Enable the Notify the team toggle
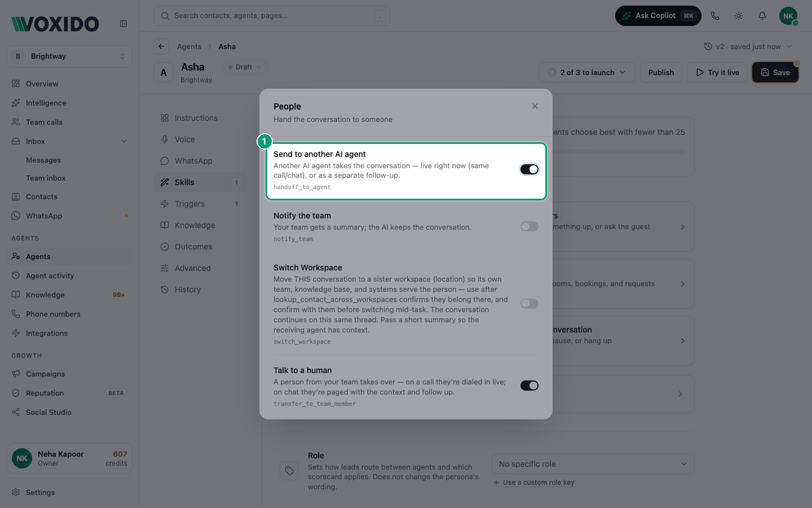 click(x=529, y=226)
